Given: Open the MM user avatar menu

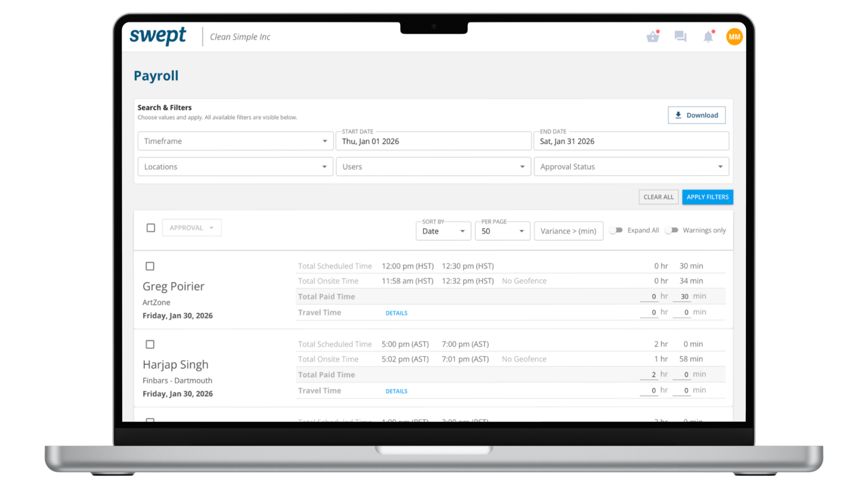Looking at the screenshot, I should (x=734, y=37).
